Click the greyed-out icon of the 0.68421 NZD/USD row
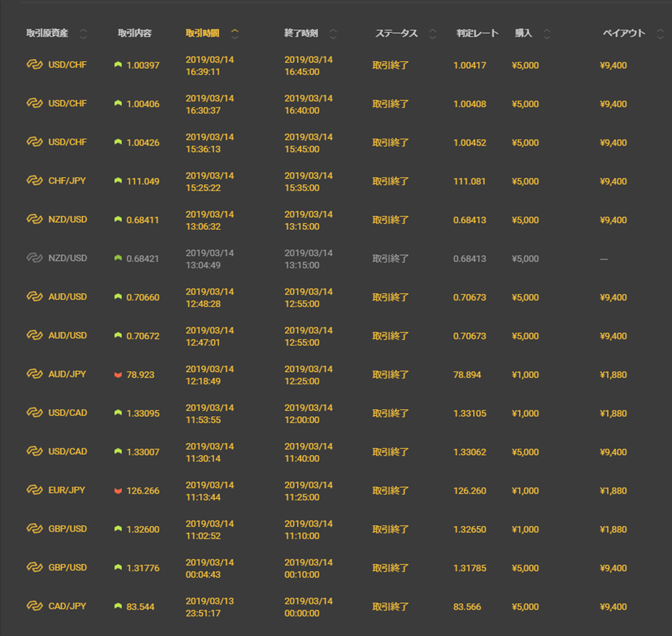 [x=34, y=258]
